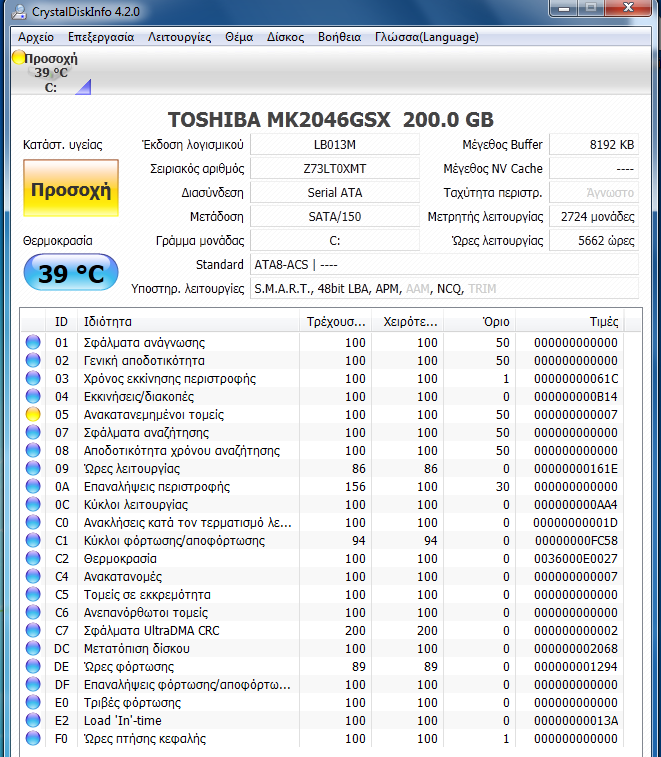
Task: Click the Όριο column header
Action: tap(480, 322)
